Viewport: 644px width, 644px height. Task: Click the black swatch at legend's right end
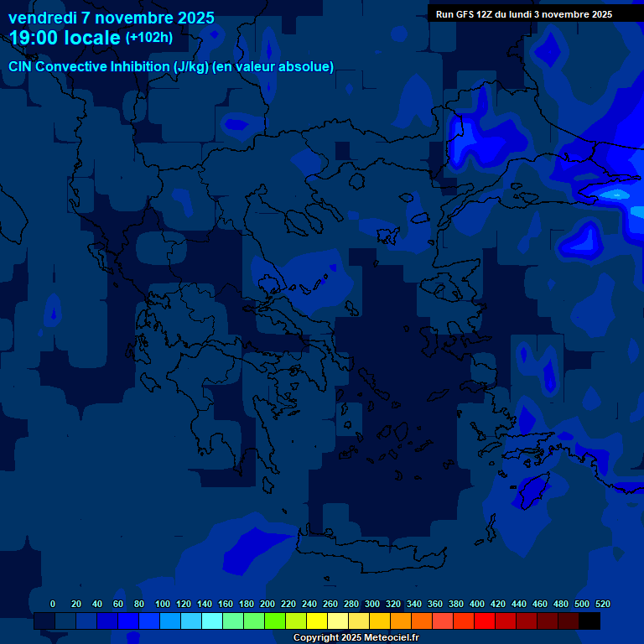589,621
